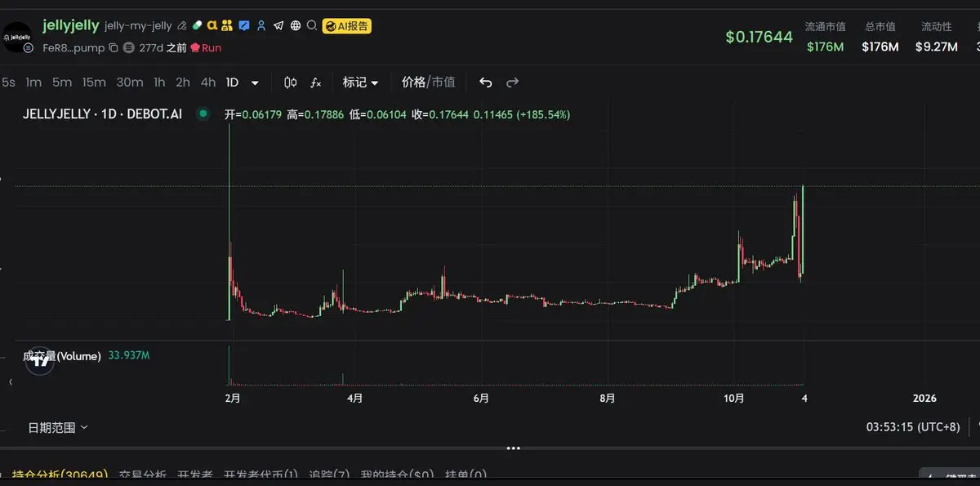Switch chart to 价格 price mode
The width and height of the screenshot is (980, 486).
413,82
